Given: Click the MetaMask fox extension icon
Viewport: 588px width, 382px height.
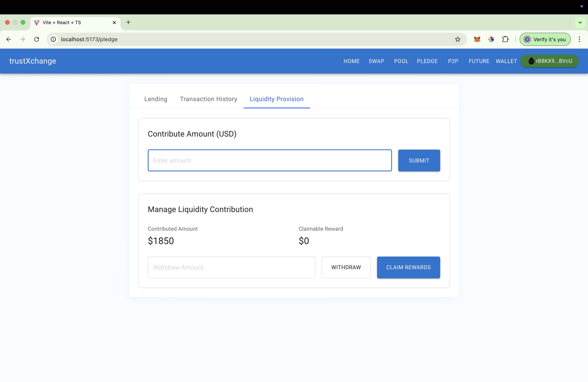Looking at the screenshot, I should pyautogui.click(x=477, y=39).
